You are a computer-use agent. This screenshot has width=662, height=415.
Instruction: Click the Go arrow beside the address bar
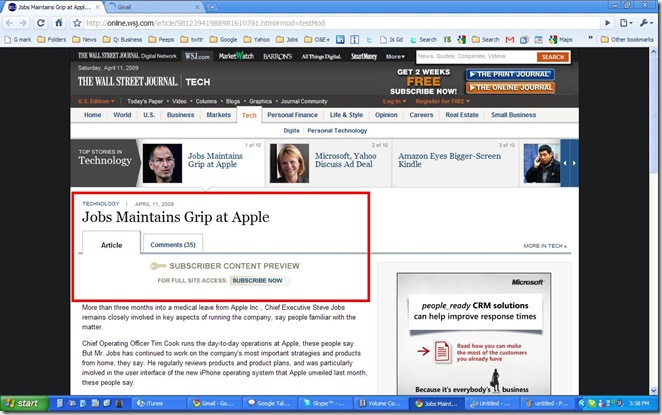pos(608,23)
